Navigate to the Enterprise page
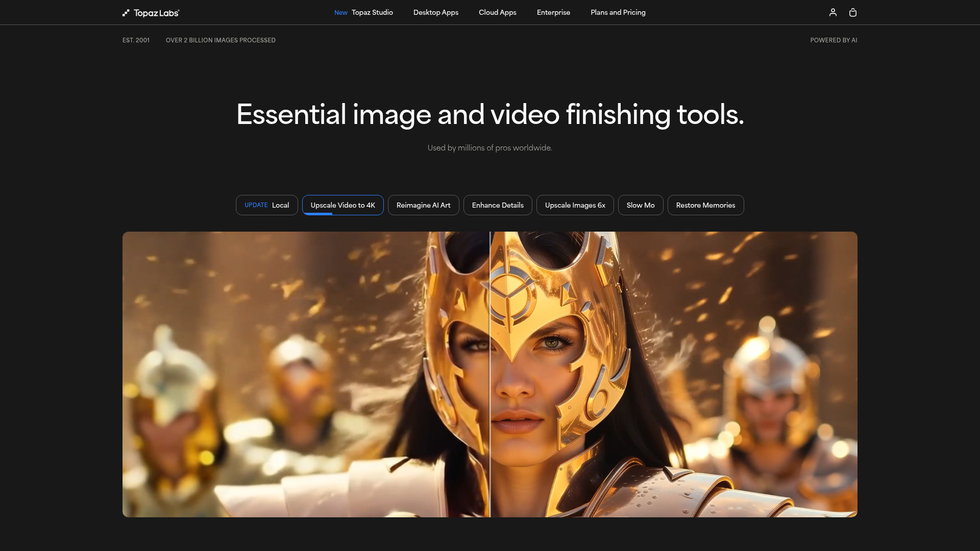 (553, 12)
